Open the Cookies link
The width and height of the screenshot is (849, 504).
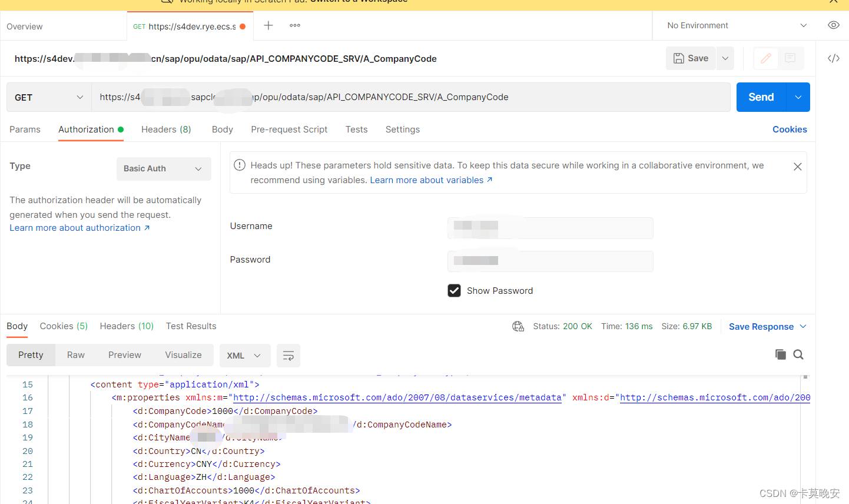790,130
